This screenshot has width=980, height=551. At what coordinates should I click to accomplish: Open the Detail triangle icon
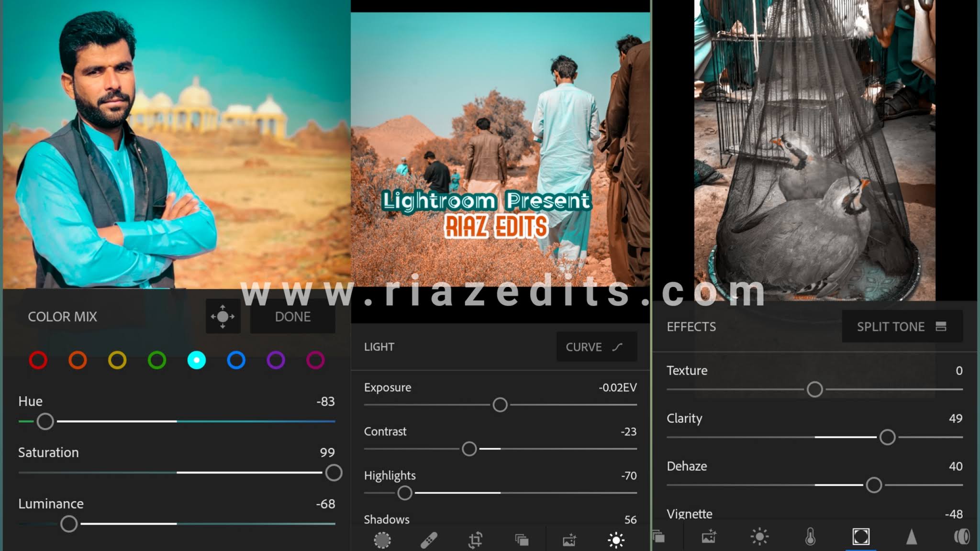912,537
